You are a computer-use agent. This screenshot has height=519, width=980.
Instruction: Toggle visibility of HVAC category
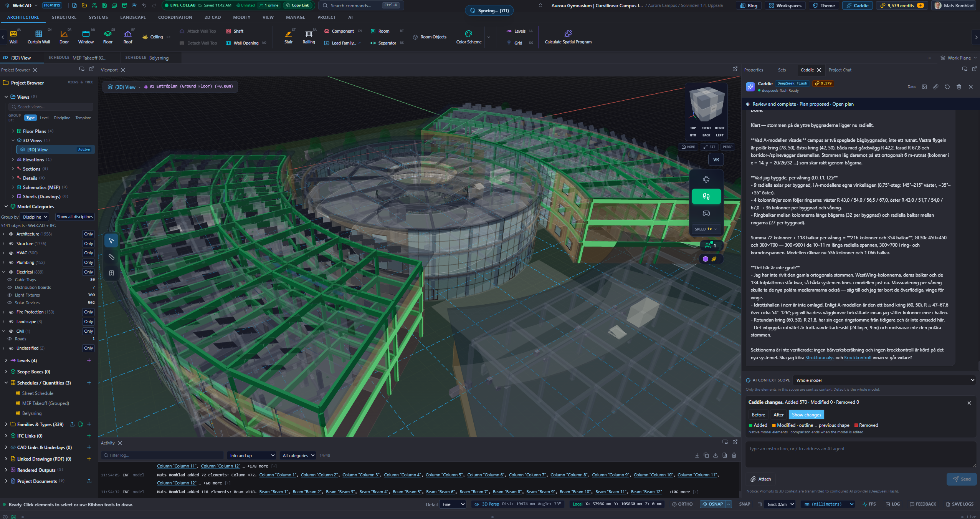pos(11,253)
